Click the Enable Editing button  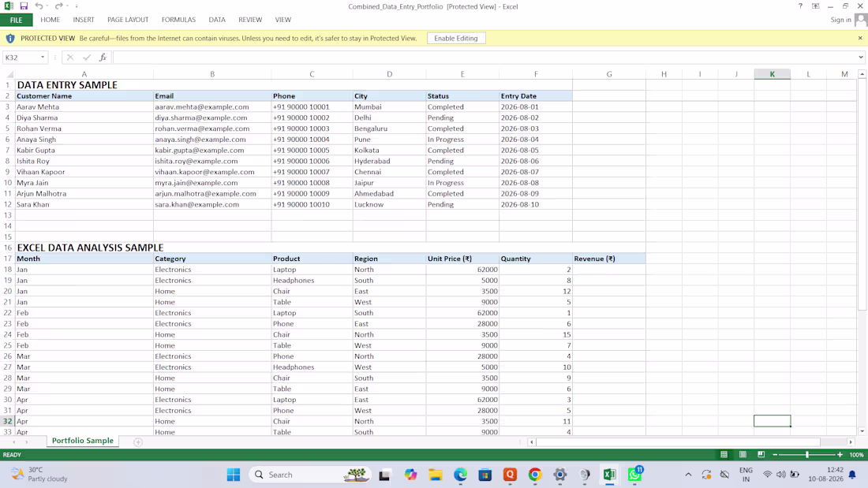[455, 38]
